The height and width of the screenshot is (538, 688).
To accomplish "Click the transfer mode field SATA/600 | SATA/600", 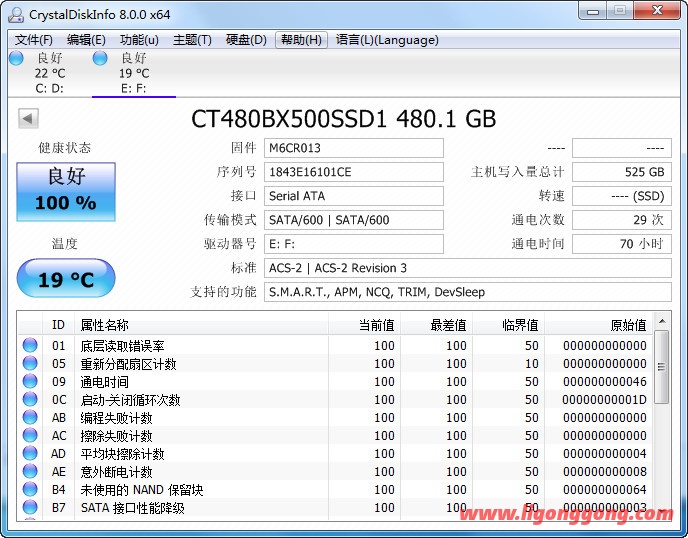I will point(354,220).
